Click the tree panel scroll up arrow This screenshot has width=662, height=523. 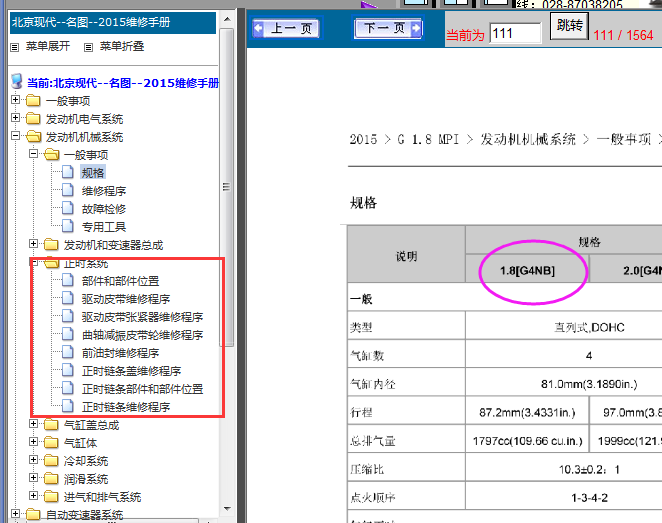click(x=227, y=19)
